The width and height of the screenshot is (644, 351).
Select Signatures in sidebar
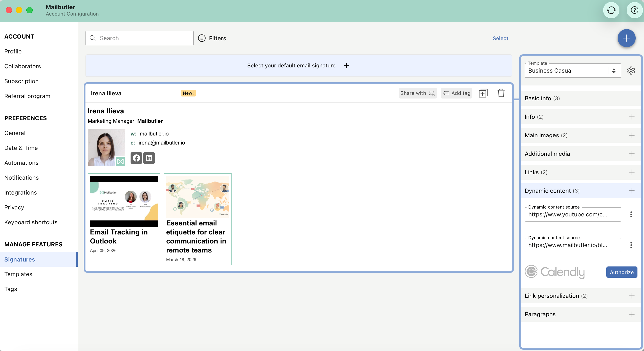click(39, 259)
